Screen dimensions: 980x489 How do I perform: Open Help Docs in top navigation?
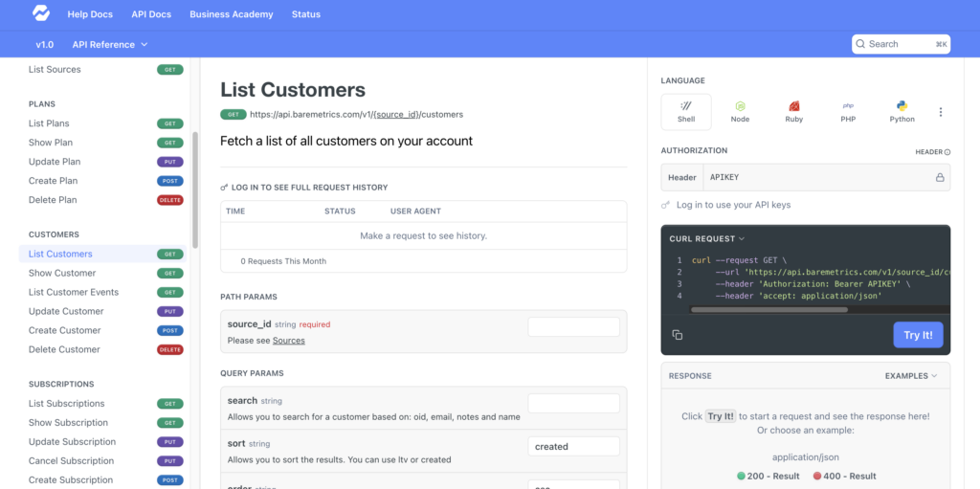click(x=90, y=13)
